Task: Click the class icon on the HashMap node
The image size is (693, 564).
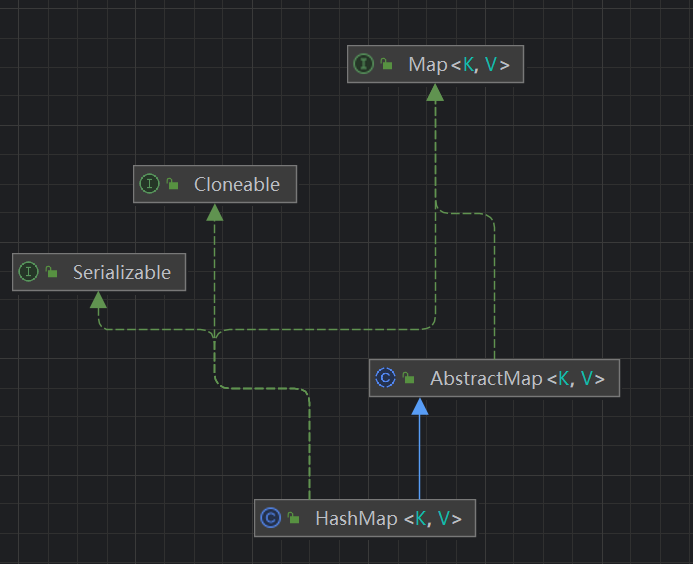Action: coord(270,518)
